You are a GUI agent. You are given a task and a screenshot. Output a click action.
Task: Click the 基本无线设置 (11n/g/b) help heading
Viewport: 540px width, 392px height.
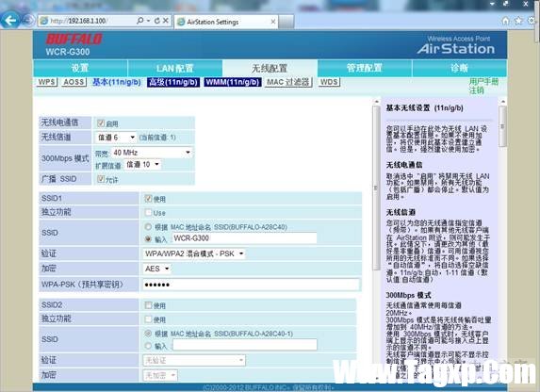(x=424, y=107)
